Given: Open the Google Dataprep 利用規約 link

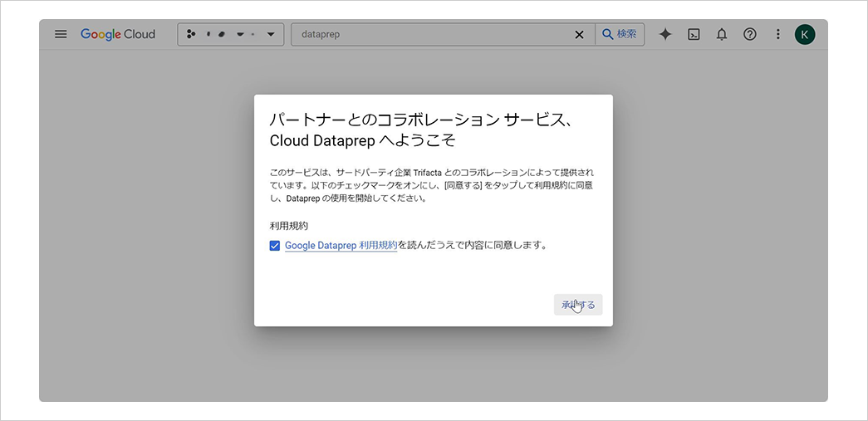Looking at the screenshot, I should coord(341,245).
